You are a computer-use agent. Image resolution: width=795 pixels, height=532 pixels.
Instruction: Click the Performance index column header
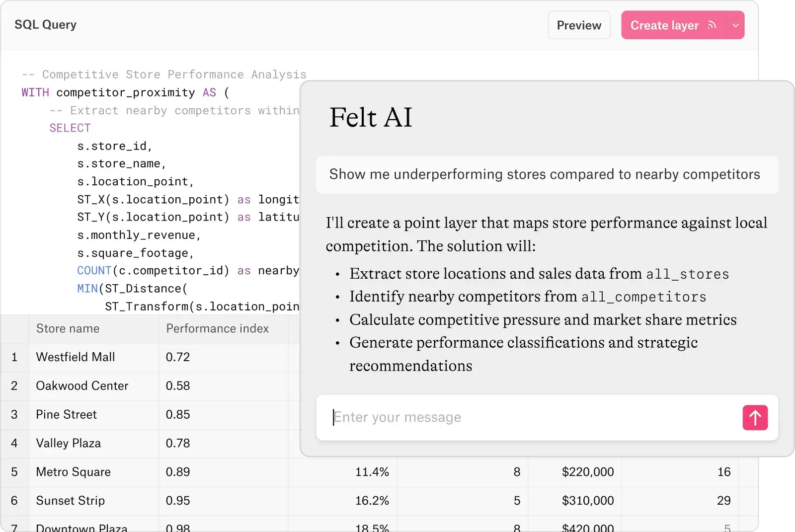pos(217,329)
